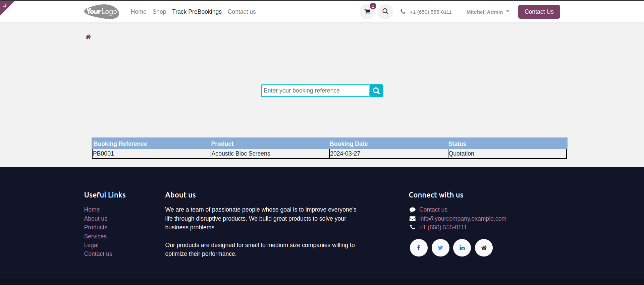Click the info@yourcompany.example.com email link
644x285 pixels.
[x=463, y=219]
